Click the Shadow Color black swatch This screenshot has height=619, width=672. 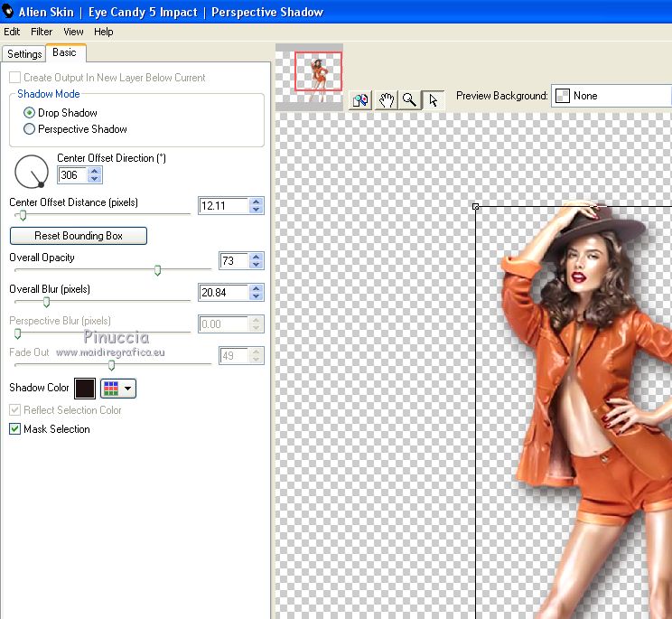pyautogui.click(x=85, y=389)
